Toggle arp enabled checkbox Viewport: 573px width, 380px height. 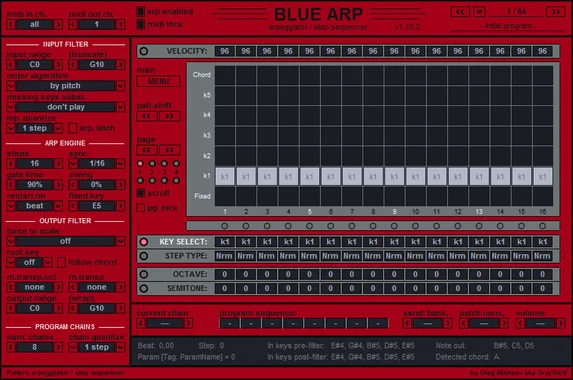[140, 12]
